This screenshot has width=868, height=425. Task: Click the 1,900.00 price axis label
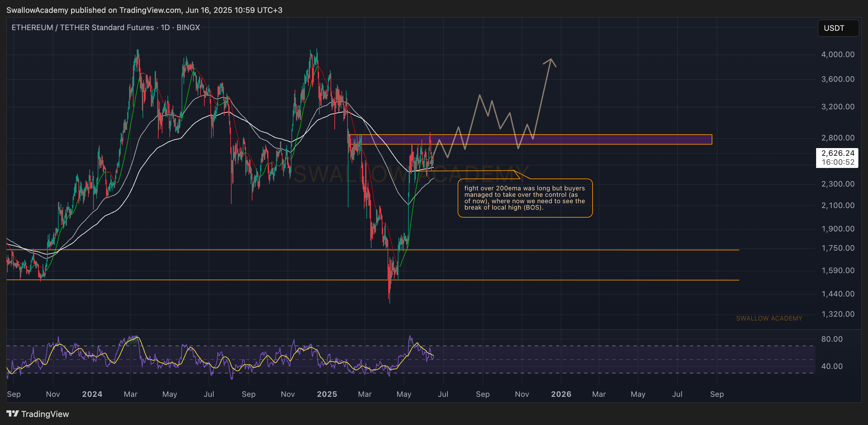point(838,229)
